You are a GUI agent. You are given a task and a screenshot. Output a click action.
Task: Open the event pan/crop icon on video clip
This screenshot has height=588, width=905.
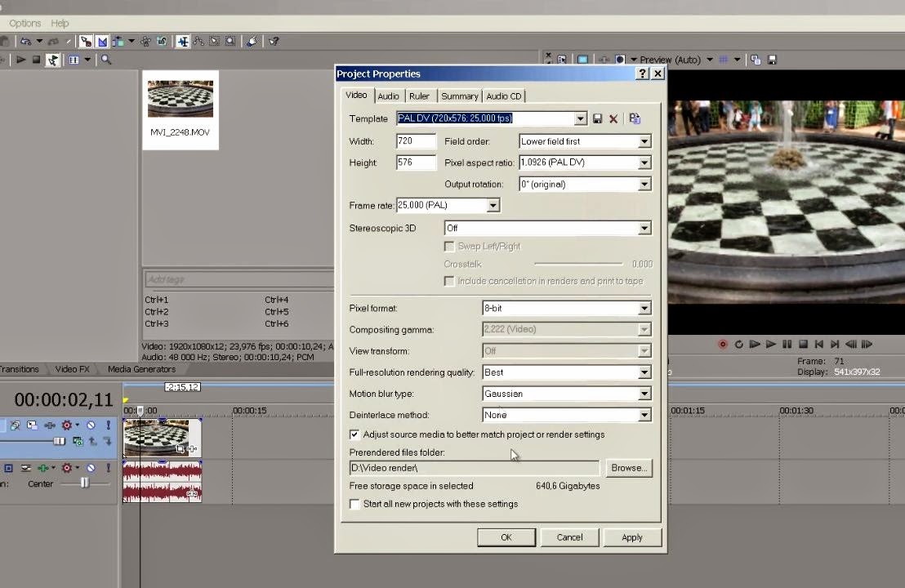click(x=181, y=448)
